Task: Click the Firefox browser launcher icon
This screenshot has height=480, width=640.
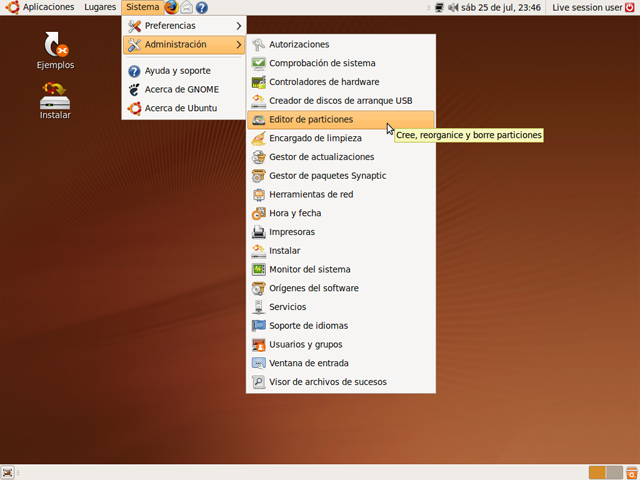Action: coord(171,7)
